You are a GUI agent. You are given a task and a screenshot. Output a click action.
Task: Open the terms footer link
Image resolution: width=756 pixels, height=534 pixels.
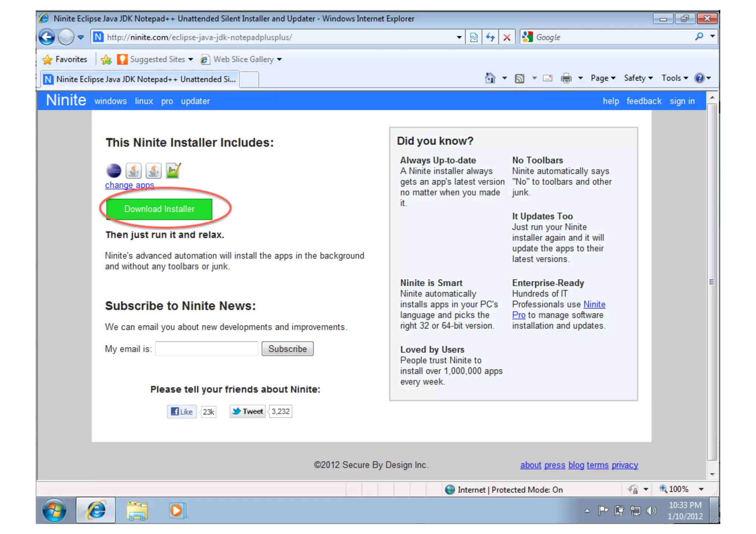coord(598,465)
